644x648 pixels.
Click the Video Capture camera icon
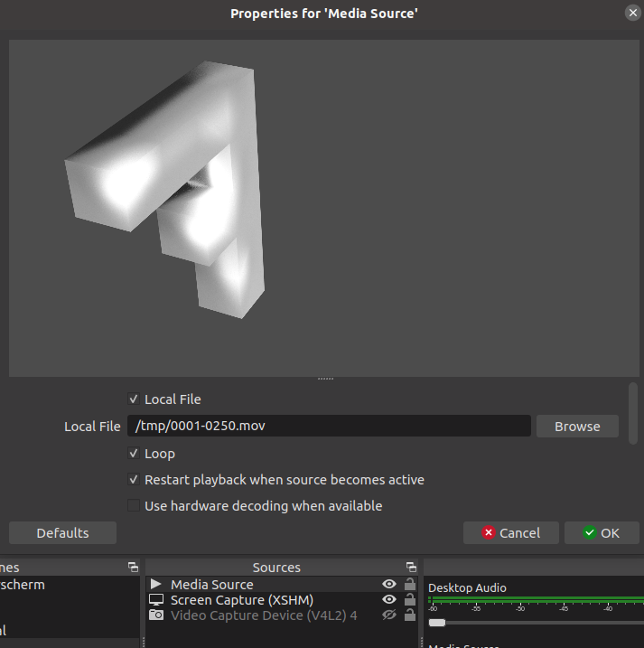click(x=156, y=615)
